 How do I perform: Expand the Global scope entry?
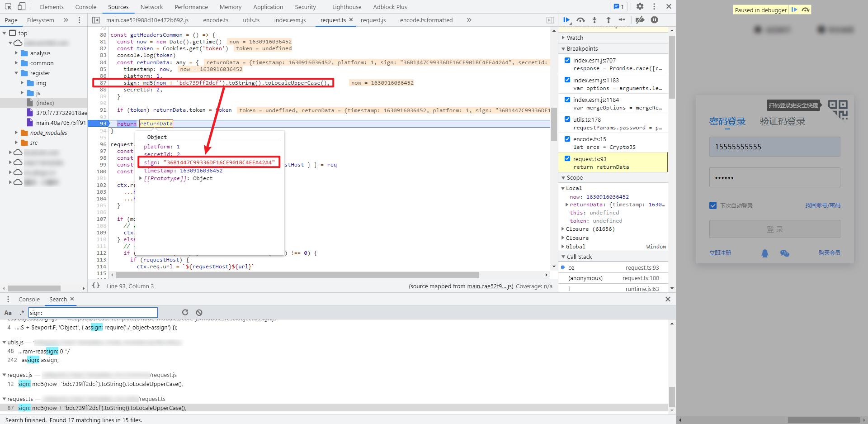click(563, 247)
